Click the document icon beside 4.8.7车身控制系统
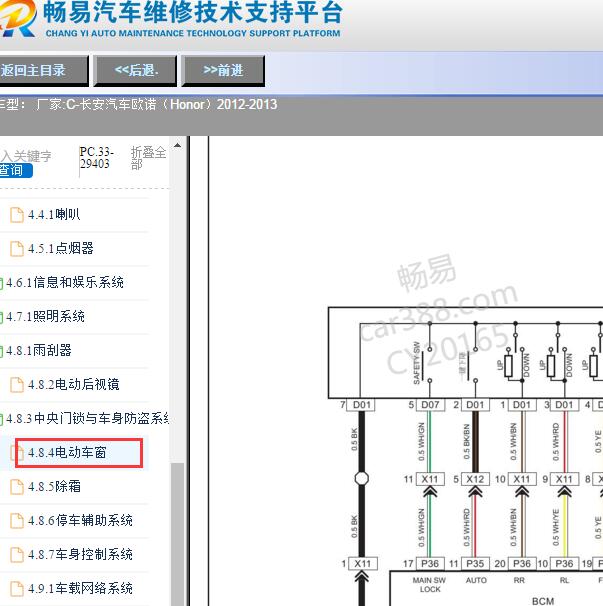Image resolution: width=603 pixels, height=606 pixels. 17,555
